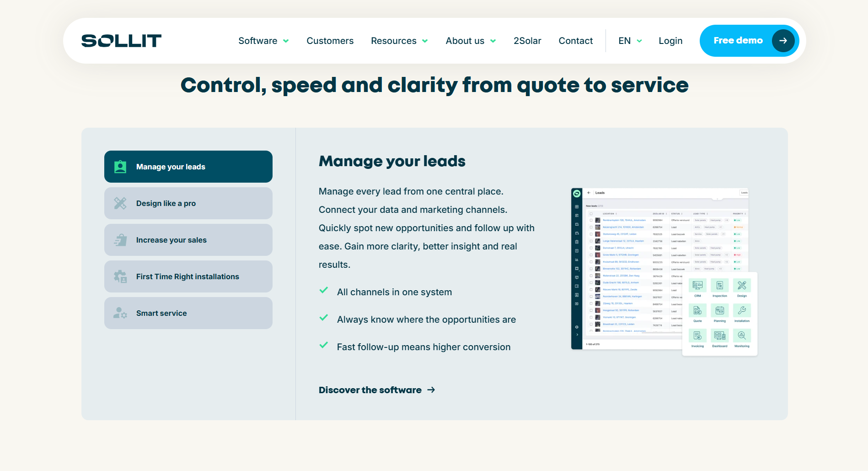
Task: Click the Dashboard icon in preview
Action: 720,336
